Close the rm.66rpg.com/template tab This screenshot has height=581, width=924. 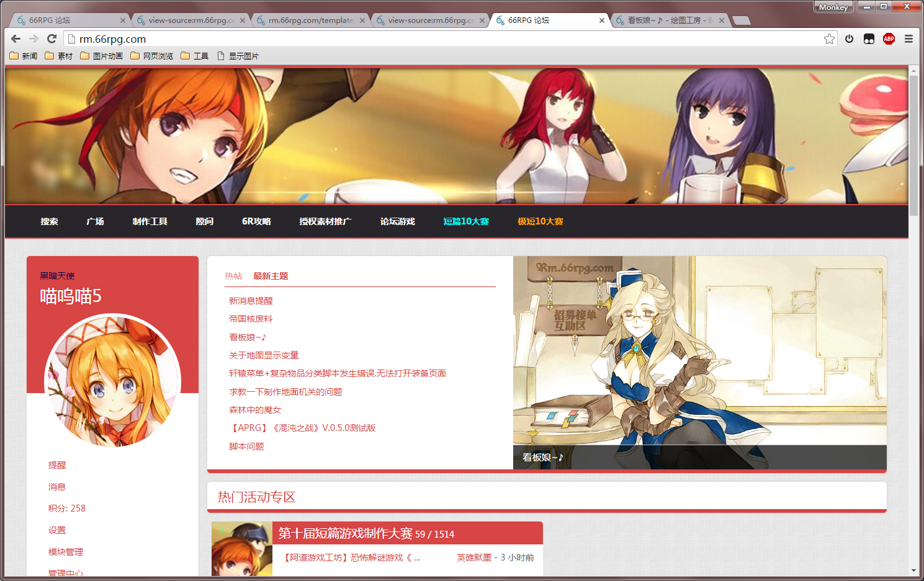[x=362, y=20]
